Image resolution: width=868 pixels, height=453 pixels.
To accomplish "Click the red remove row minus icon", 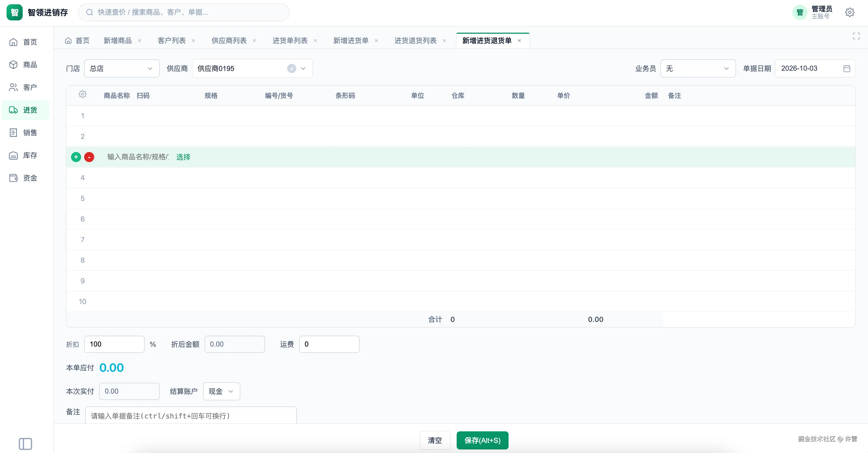I will (89, 157).
